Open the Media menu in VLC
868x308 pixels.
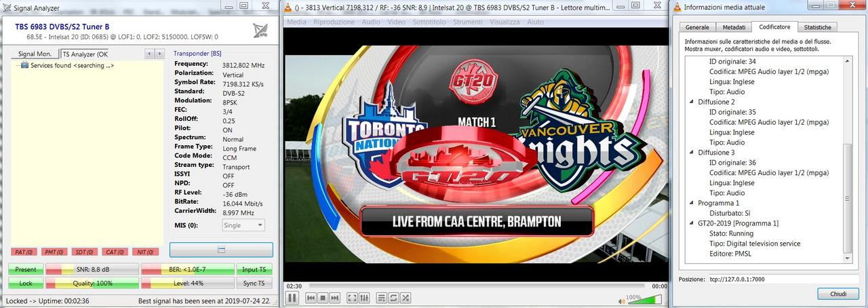point(296,22)
